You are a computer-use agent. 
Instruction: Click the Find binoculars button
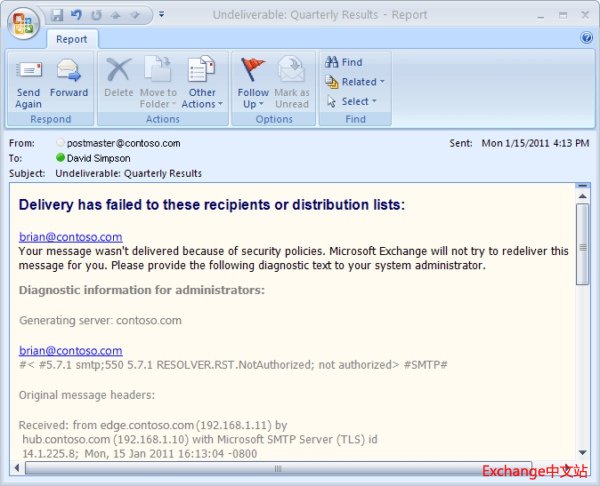click(344, 62)
